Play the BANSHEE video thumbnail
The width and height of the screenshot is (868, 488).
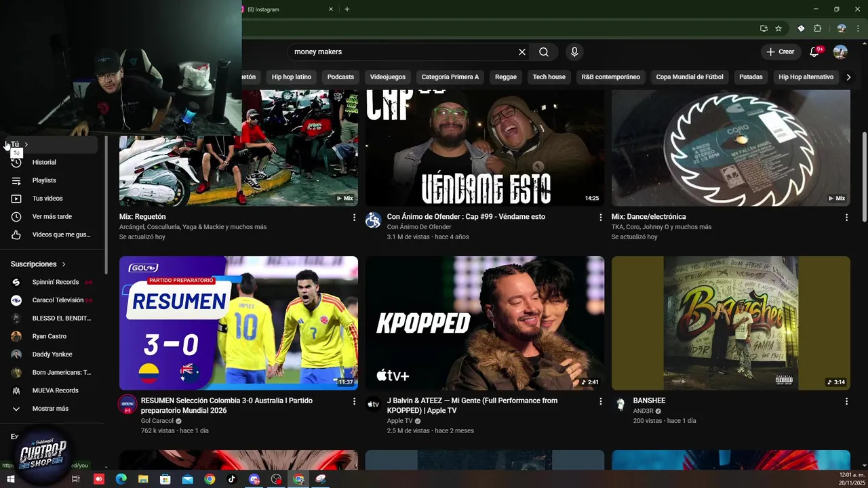731,323
